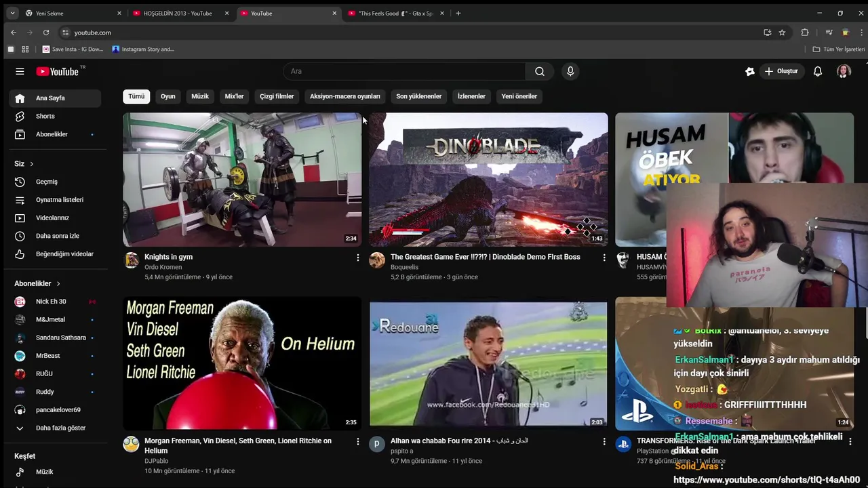Screen dimensions: 868x488
Task: Select the Yeni öneriler filter chip
Action: pos(519,96)
